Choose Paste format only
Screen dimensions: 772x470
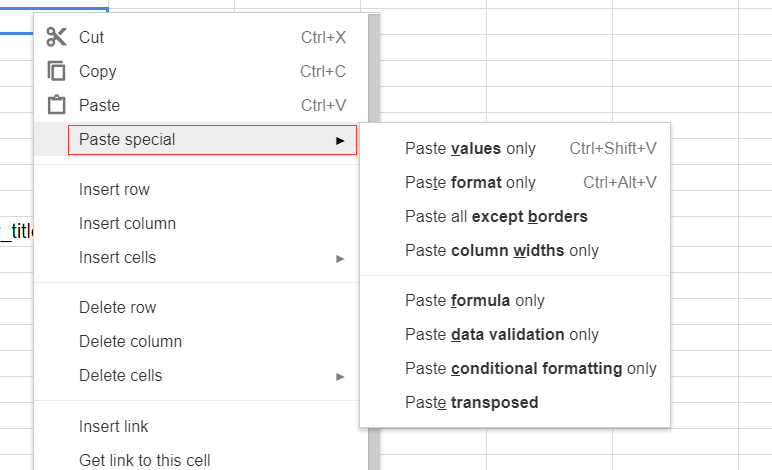(x=470, y=183)
